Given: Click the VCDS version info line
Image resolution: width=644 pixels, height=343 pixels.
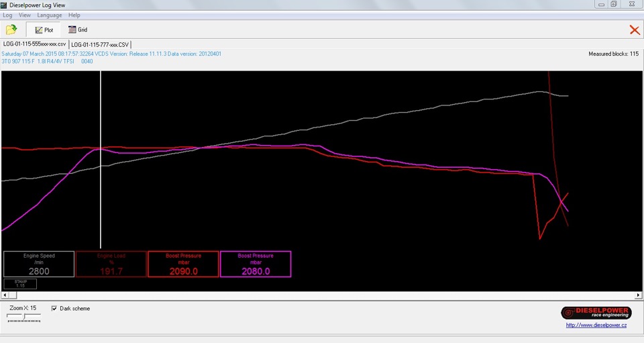Looking at the screenshot, I should point(111,54).
